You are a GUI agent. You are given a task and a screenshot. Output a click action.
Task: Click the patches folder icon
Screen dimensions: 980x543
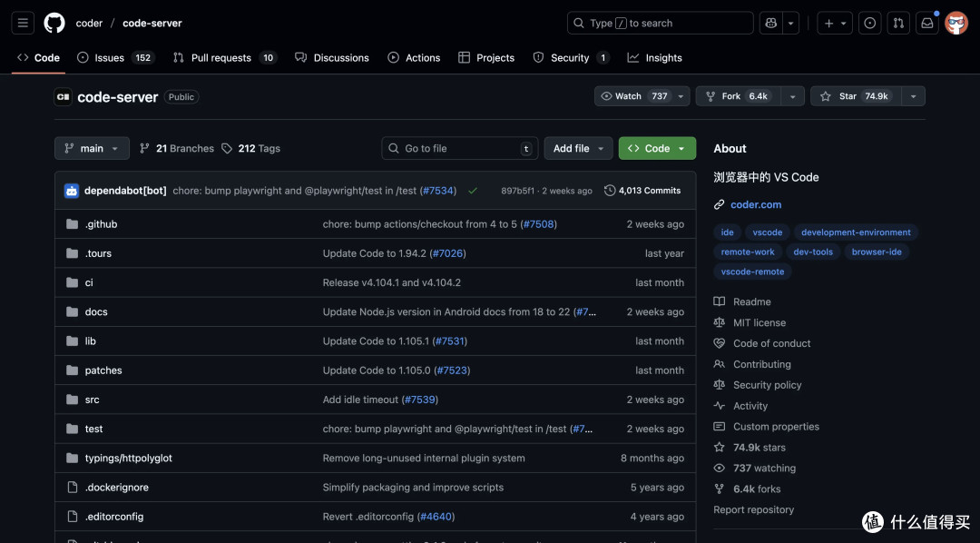[73, 370]
